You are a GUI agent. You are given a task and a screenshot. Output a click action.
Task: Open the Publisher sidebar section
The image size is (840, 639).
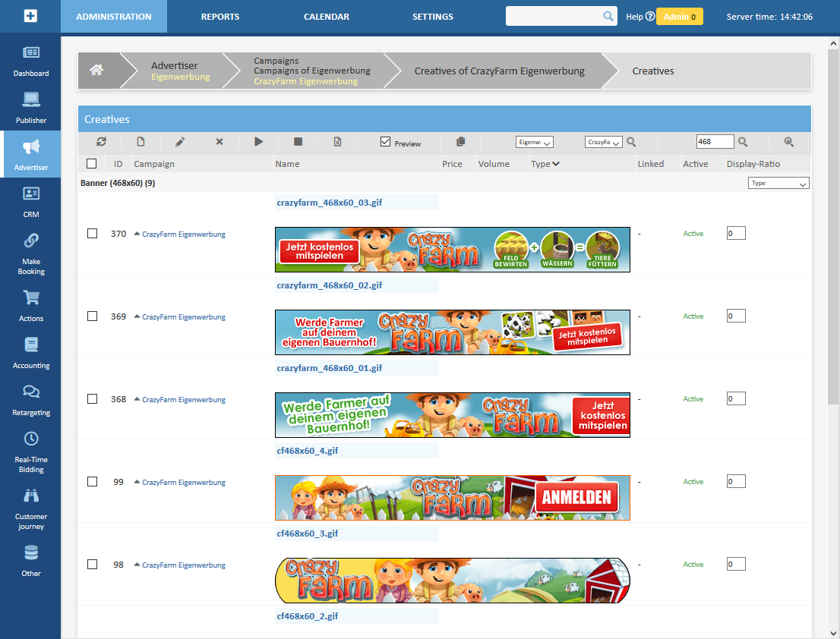(x=30, y=109)
